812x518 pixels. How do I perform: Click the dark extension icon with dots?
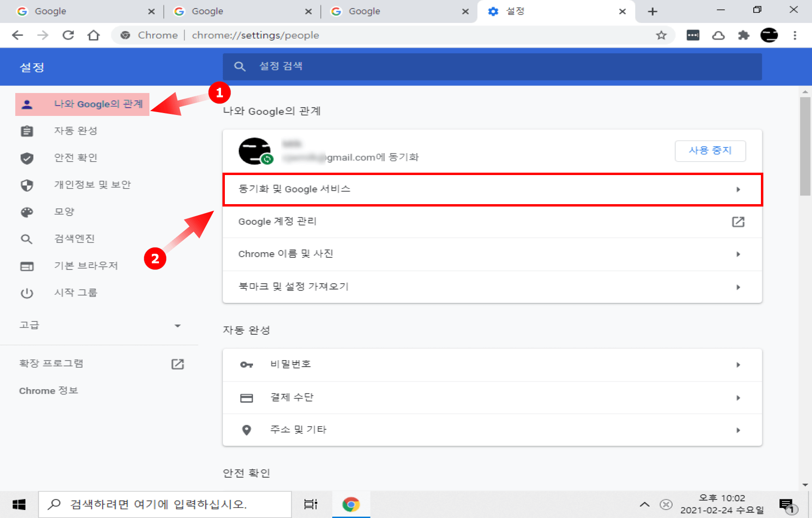[693, 35]
